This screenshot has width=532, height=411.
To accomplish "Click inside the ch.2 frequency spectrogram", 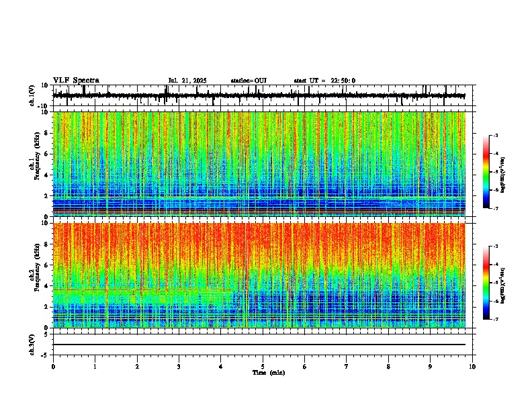I will click(x=259, y=275).
